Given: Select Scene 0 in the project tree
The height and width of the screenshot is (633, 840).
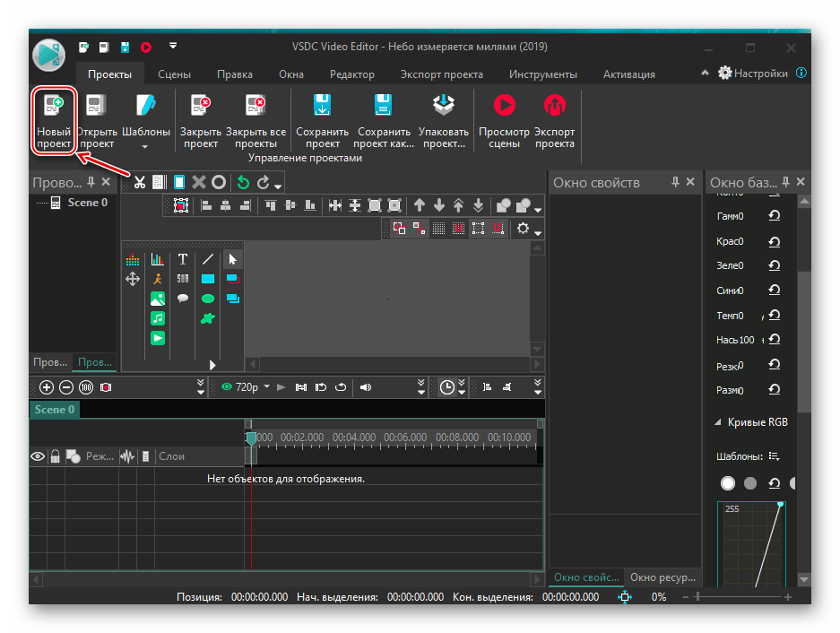Looking at the screenshot, I should 87,203.
